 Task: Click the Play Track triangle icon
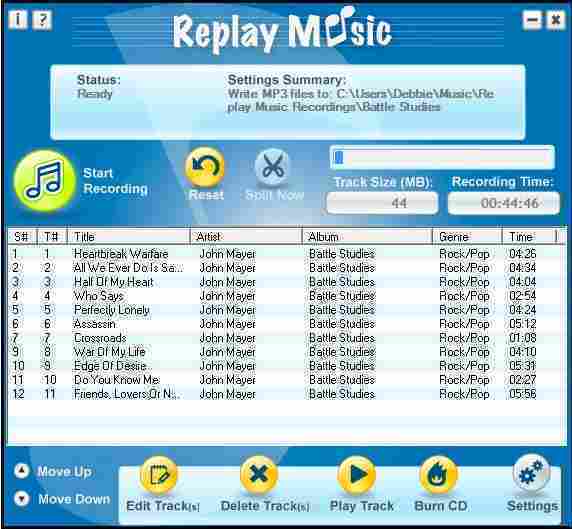(357, 475)
